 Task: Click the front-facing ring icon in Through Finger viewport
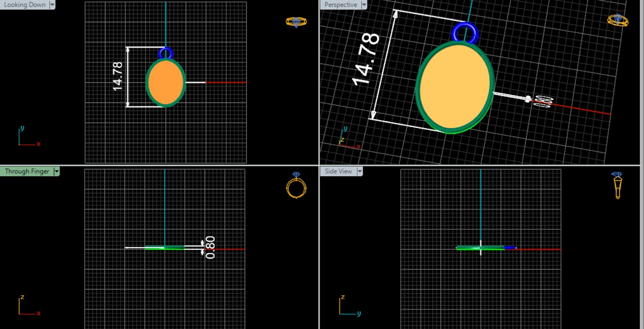(x=296, y=186)
